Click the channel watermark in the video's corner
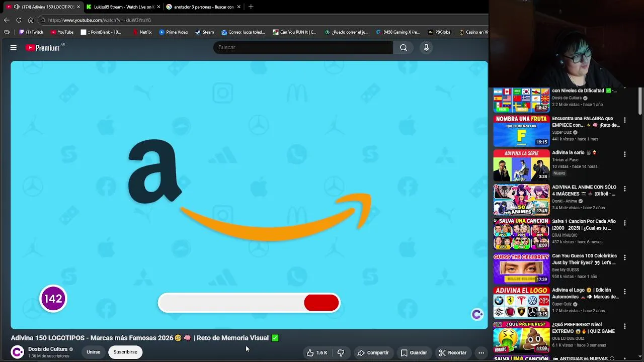This screenshot has width=644, height=362. [x=477, y=314]
